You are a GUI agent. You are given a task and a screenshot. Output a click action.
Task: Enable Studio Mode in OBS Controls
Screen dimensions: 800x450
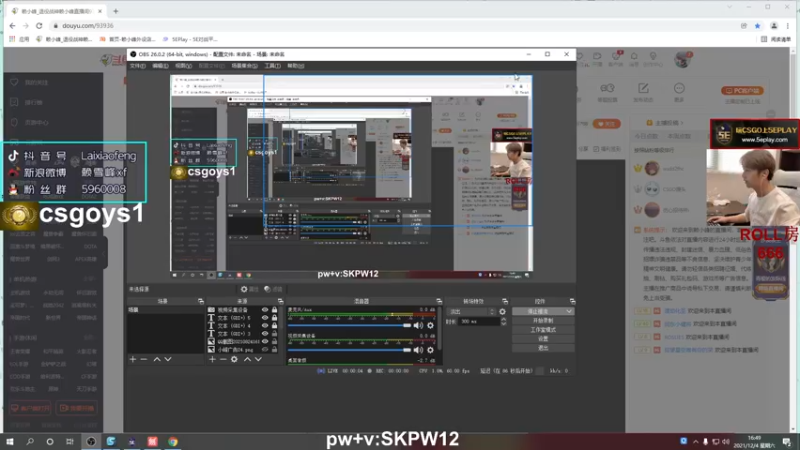coord(543,330)
